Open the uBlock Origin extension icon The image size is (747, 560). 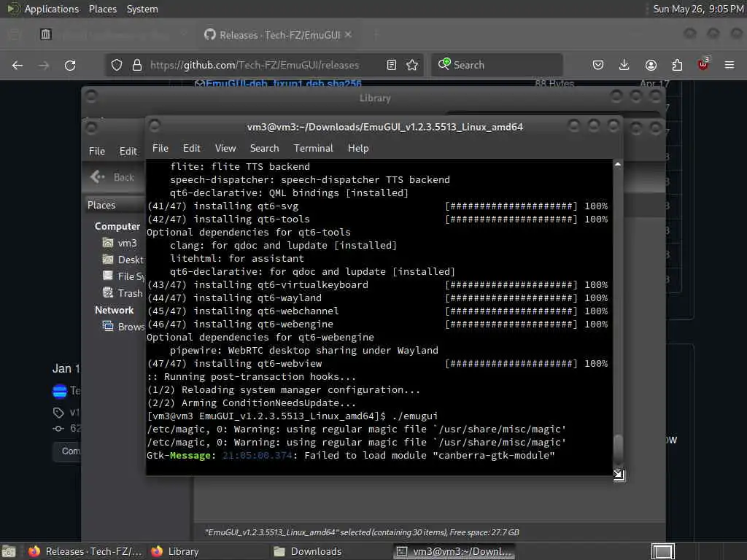coord(703,64)
